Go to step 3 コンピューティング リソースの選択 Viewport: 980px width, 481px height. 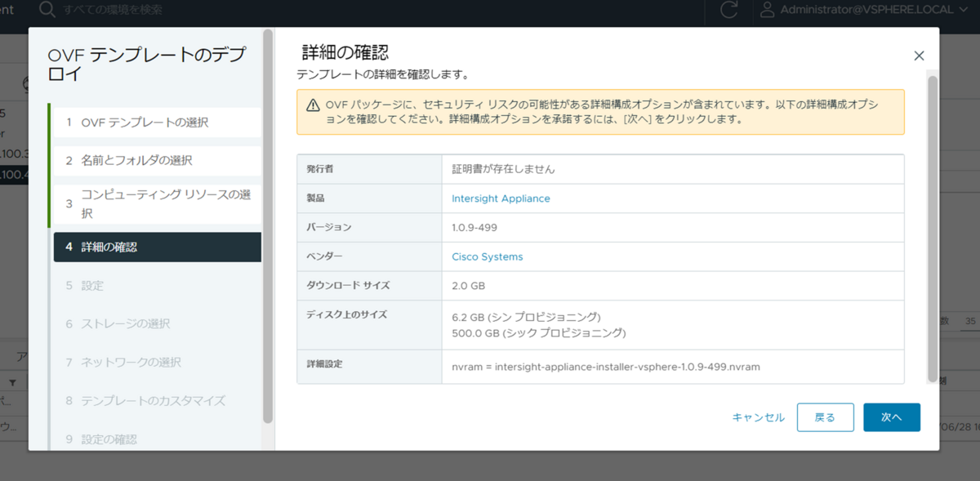(156, 203)
